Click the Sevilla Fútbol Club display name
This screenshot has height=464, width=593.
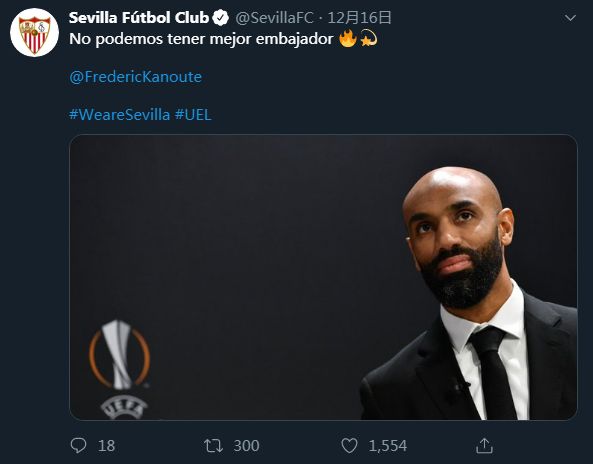[139, 18]
